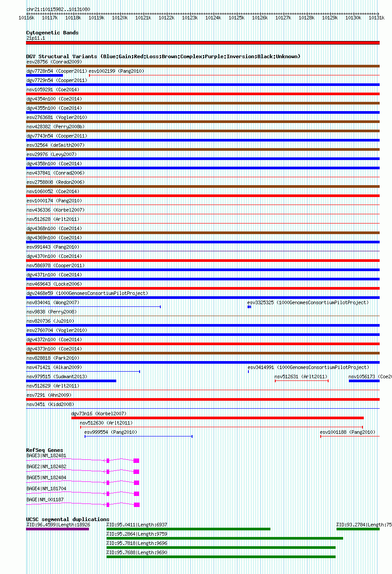
Task: Click nsv586978 (Cooper2011) variant label
Action: coord(56,266)
